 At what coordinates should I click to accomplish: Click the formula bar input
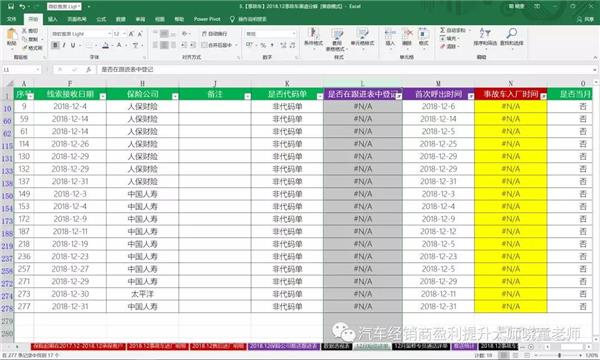pyautogui.click(x=344, y=70)
